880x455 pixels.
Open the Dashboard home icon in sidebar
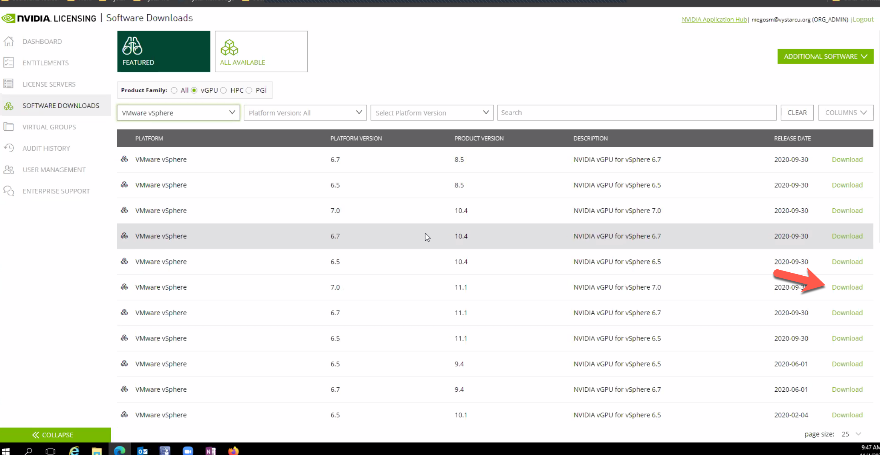tap(8, 42)
